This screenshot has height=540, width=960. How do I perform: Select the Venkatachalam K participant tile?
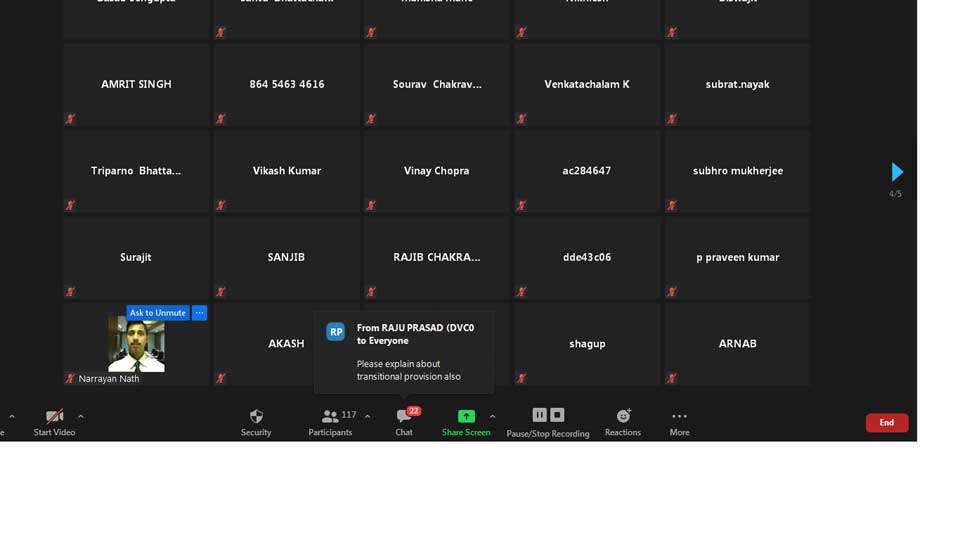(587, 84)
